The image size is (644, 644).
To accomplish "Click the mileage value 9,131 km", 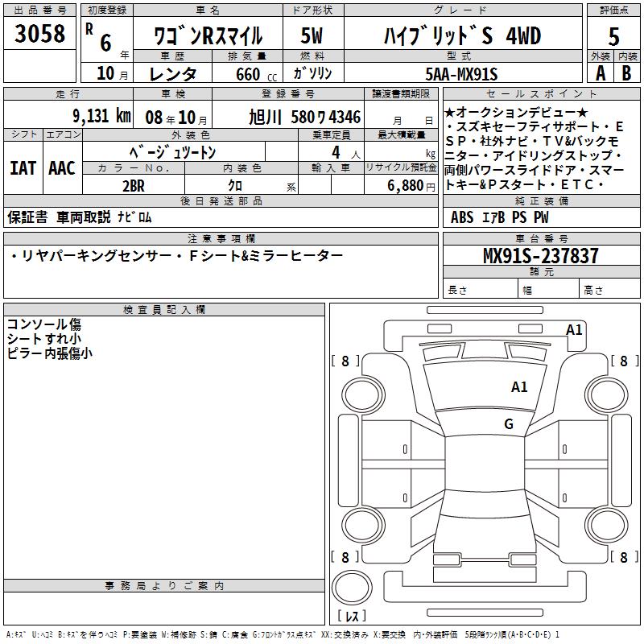I will click(102, 116).
